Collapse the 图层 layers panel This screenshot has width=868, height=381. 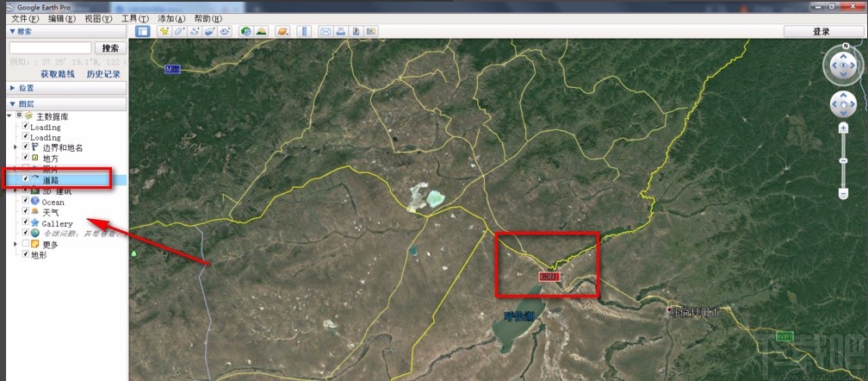13,103
